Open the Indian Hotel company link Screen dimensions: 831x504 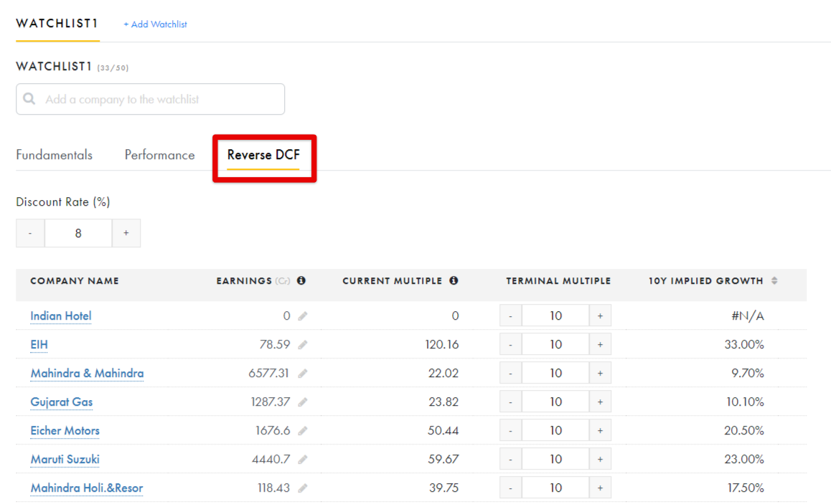pos(61,316)
